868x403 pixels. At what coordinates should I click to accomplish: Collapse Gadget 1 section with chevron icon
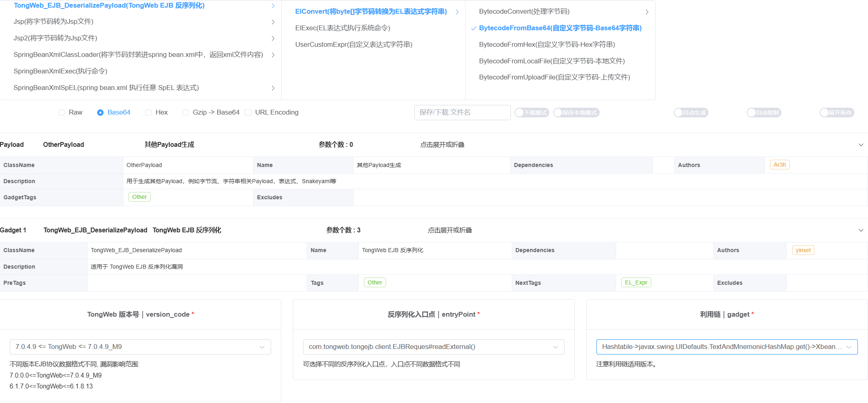click(861, 230)
